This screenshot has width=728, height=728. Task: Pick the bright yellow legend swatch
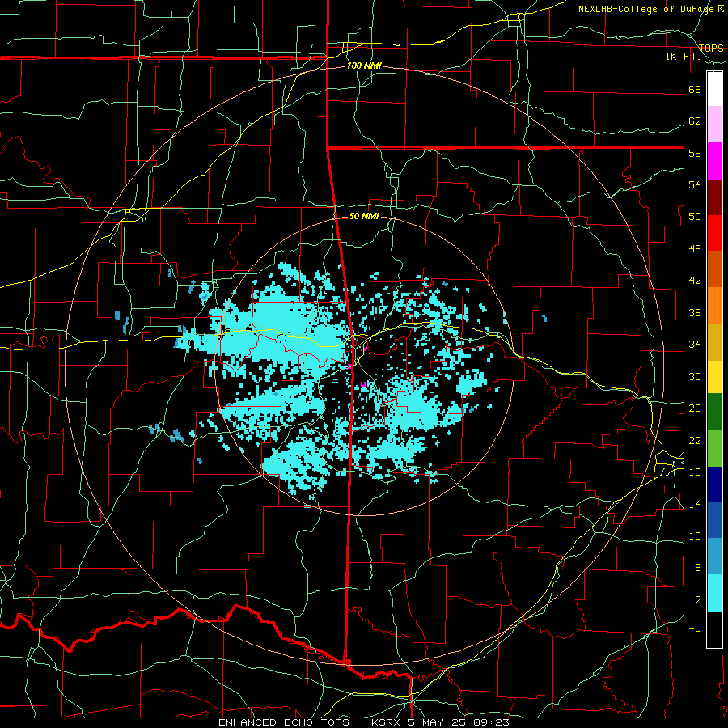(x=714, y=377)
